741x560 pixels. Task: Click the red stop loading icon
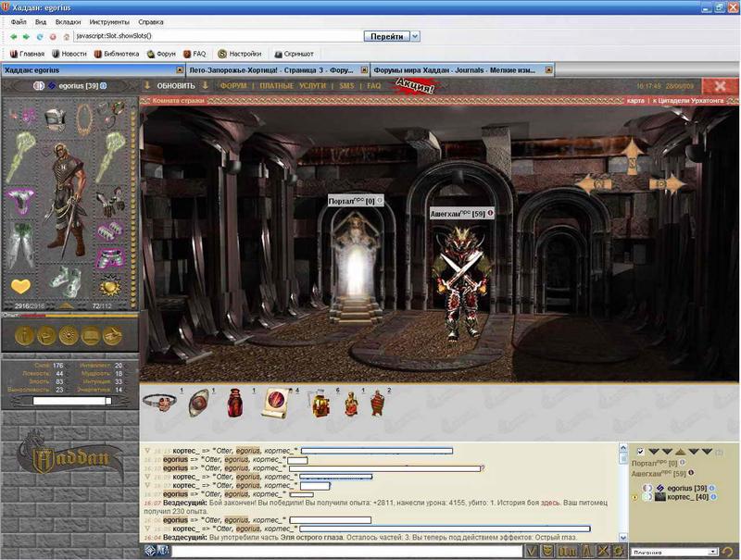pyautogui.click(x=53, y=36)
